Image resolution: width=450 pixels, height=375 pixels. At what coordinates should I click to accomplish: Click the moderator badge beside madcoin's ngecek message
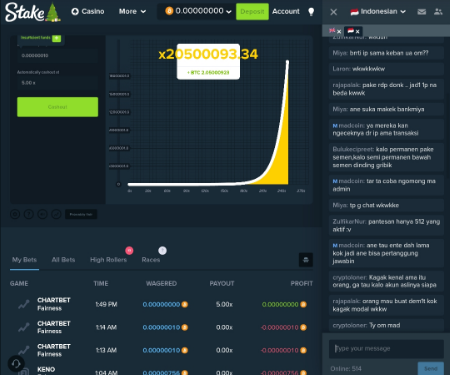coord(335,126)
